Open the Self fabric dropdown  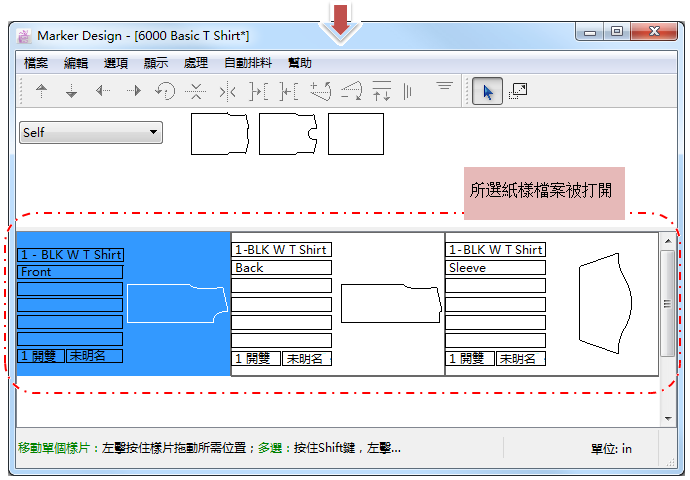(x=91, y=132)
